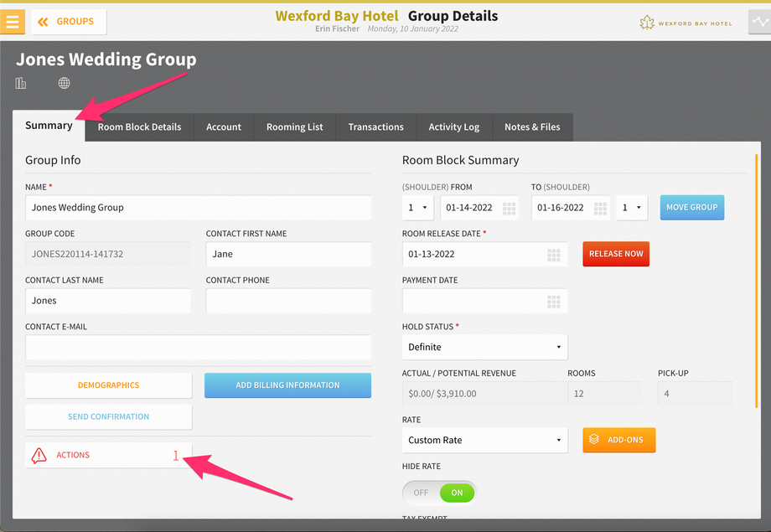
Task: Open calendar picker for To date
Action: click(600, 209)
